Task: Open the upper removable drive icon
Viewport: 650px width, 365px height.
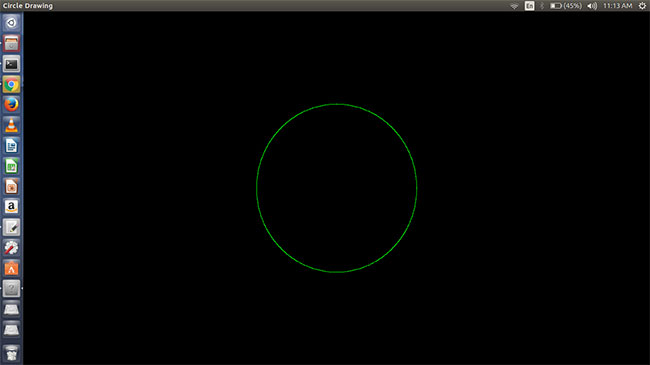Action: 11,309
